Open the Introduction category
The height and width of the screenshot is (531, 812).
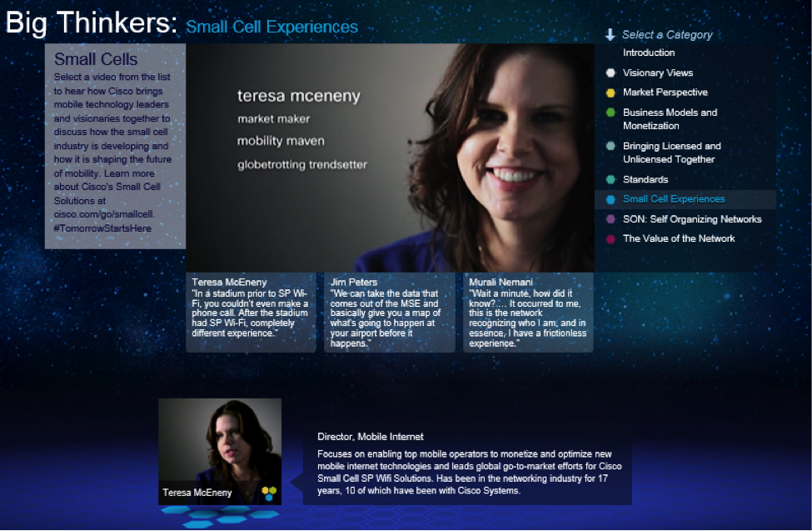[x=649, y=53]
